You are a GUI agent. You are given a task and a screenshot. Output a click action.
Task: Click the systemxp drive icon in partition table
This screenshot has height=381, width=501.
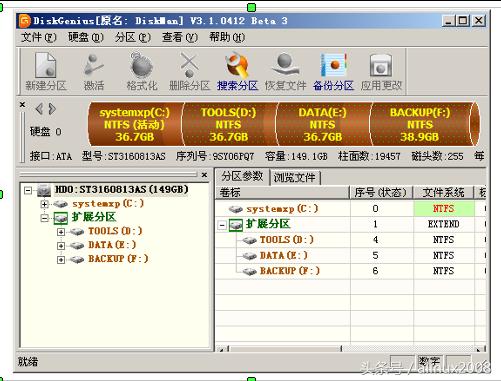236,209
